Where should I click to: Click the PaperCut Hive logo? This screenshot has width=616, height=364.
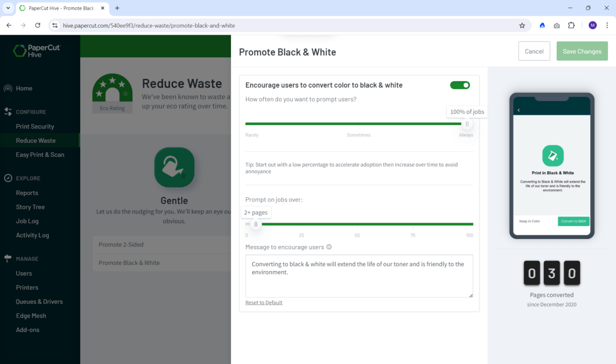36,51
